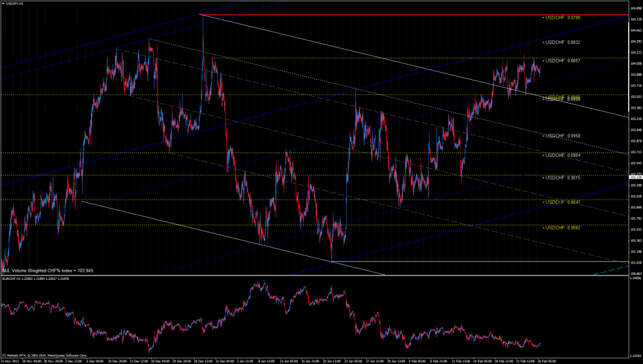
Task: Click price axis value 101.868
Action: coord(636,207)
